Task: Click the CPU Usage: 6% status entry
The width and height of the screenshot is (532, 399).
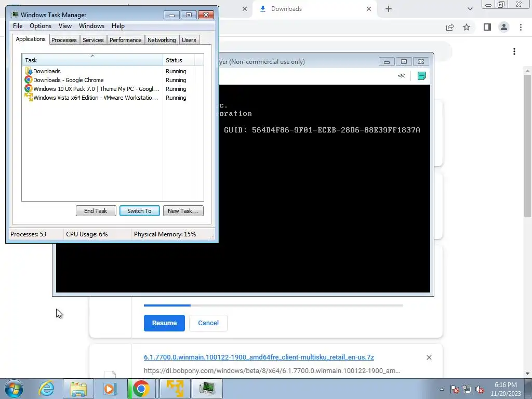Action: point(87,234)
